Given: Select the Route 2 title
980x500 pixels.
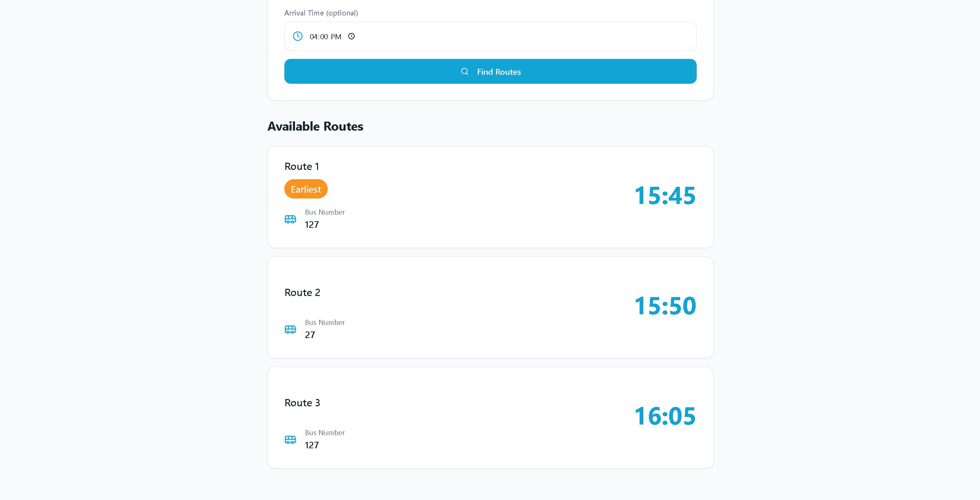Looking at the screenshot, I should tap(302, 293).
